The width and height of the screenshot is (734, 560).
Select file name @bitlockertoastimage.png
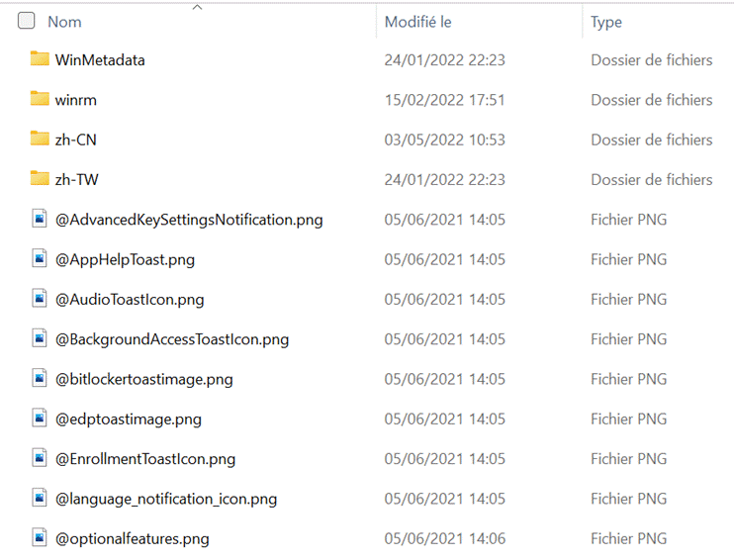pyautogui.click(x=144, y=379)
